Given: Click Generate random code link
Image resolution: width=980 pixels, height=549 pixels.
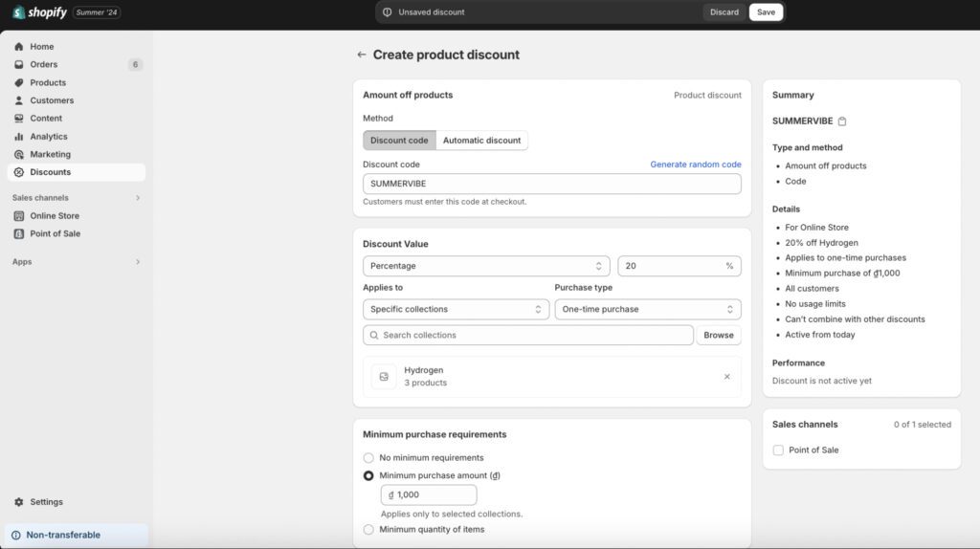Looking at the screenshot, I should click(x=695, y=165).
